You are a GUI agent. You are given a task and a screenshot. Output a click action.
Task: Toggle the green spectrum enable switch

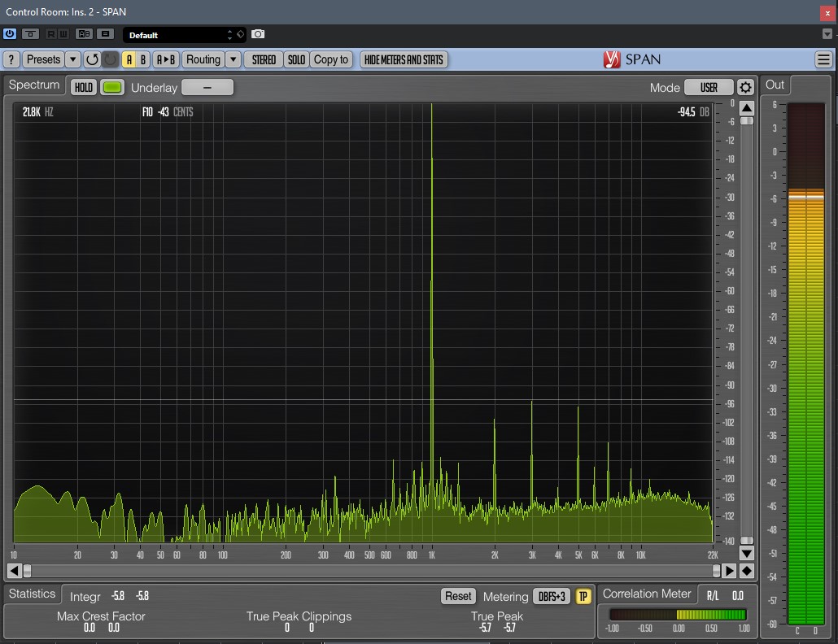click(112, 88)
